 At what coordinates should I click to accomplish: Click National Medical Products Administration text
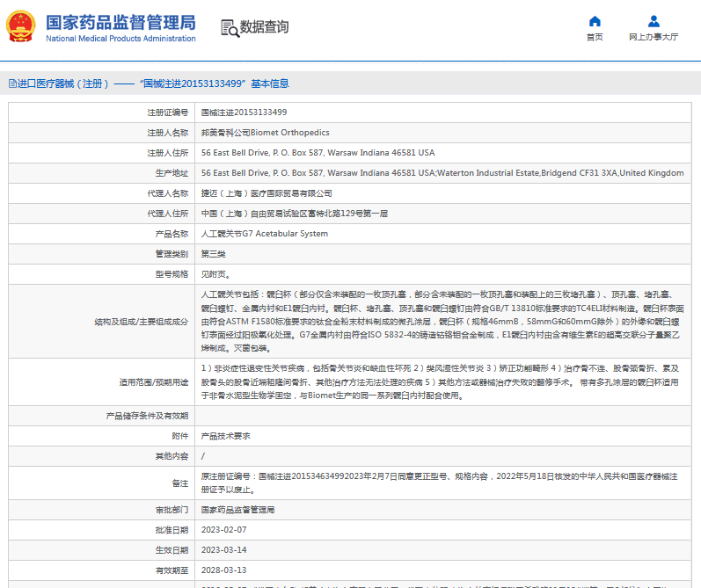(120, 39)
